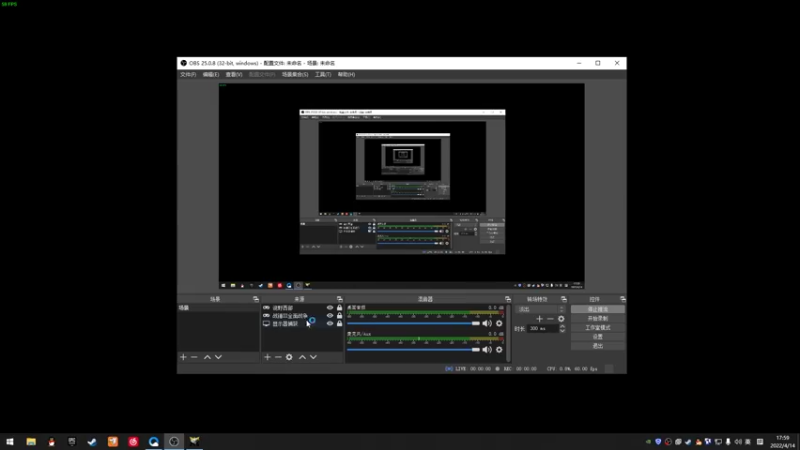800x450 pixels.
Task: Remove the transition with the minus icon
Action: (550, 319)
